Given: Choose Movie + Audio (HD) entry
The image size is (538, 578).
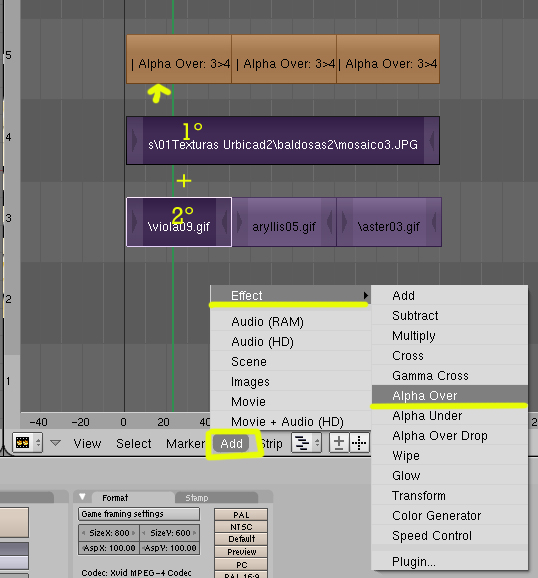Looking at the screenshot, I should click(x=291, y=421).
